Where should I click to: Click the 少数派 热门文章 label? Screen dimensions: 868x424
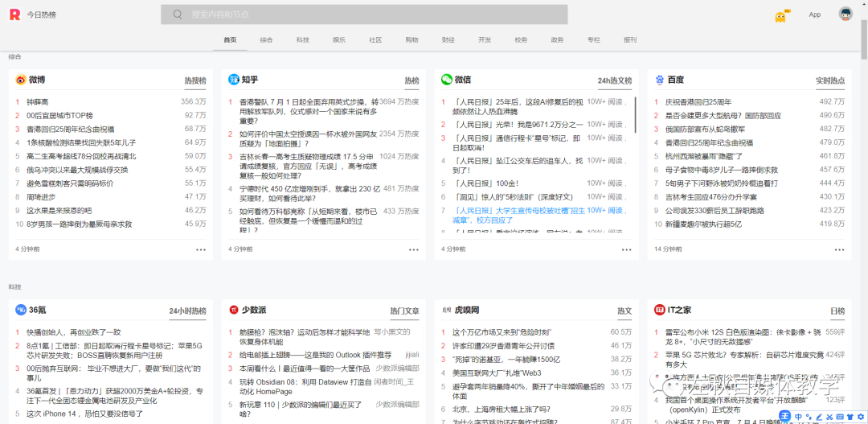[x=404, y=311]
